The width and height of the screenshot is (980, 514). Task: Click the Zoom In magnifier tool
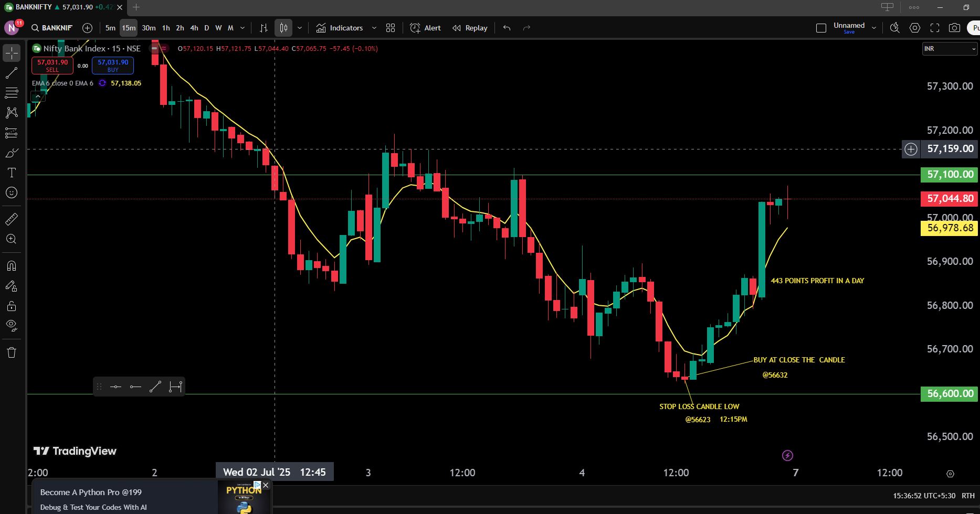point(12,239)
